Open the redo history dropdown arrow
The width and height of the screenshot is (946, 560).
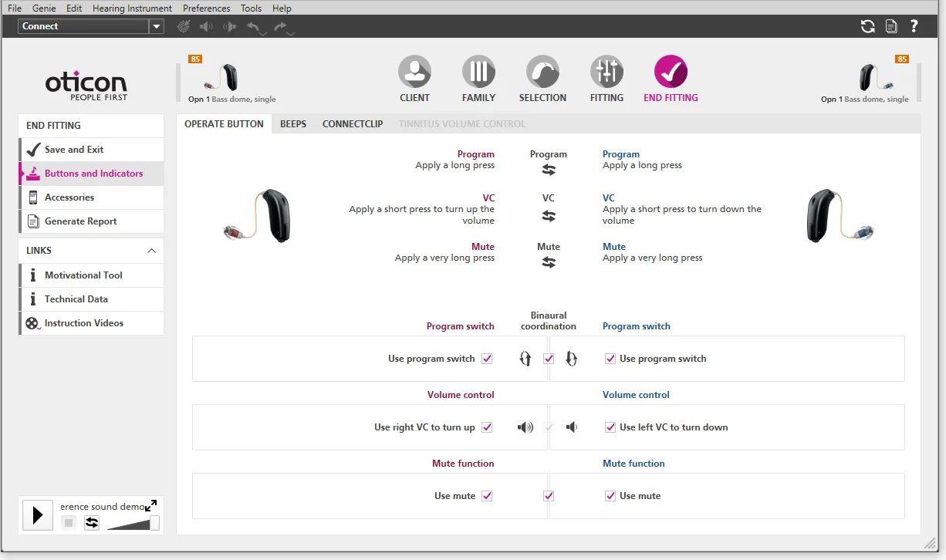(290, 33)
